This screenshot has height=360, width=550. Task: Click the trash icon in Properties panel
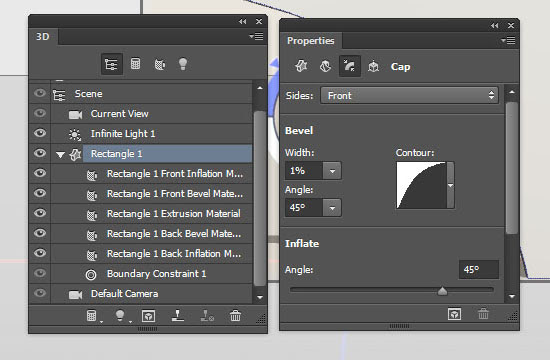coord(483,313)
